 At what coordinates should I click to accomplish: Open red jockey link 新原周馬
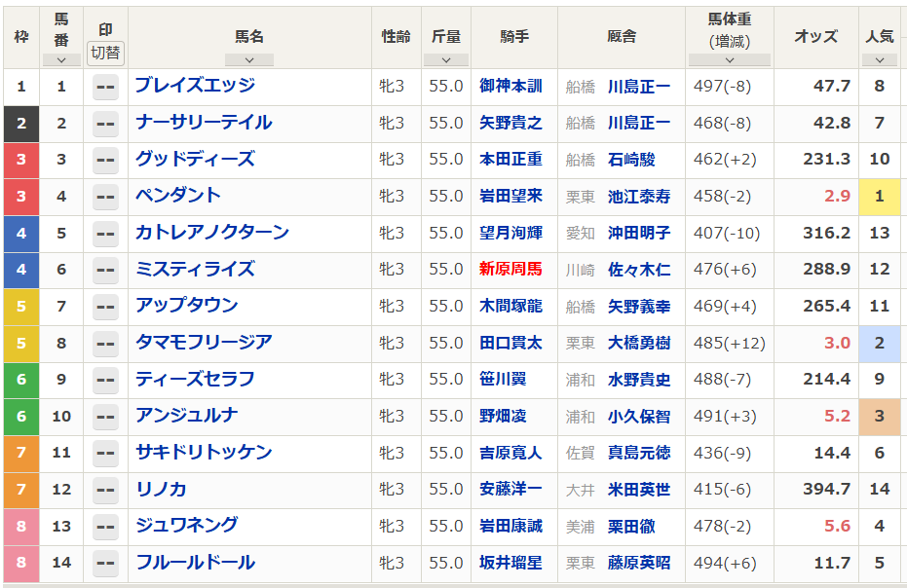coord(510,269)
